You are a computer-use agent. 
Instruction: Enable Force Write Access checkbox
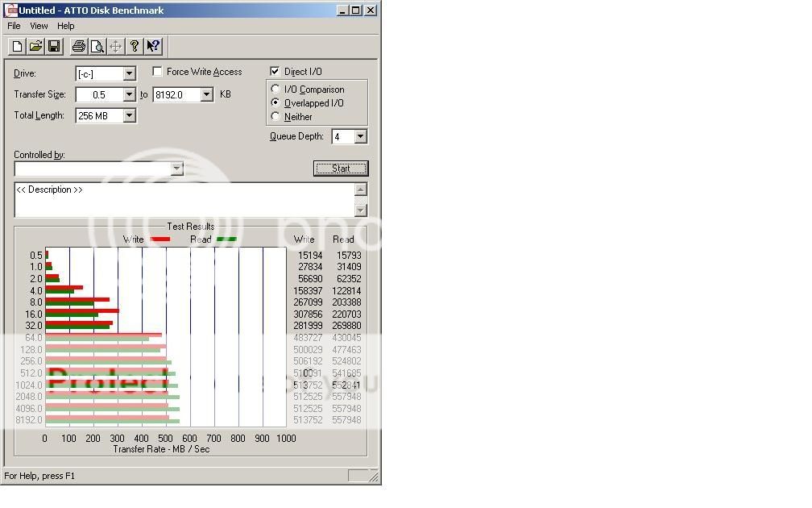point(157,72)
